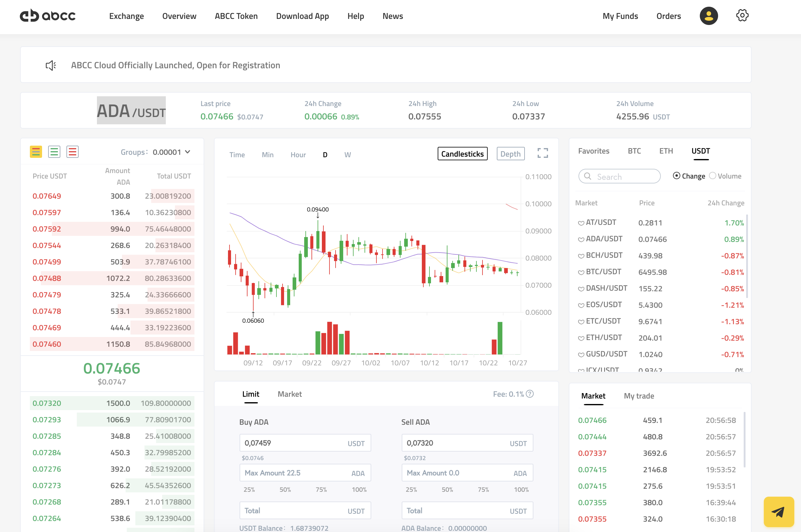
Task: Select the Hour chart interval option
Action: tap(298, 155)
